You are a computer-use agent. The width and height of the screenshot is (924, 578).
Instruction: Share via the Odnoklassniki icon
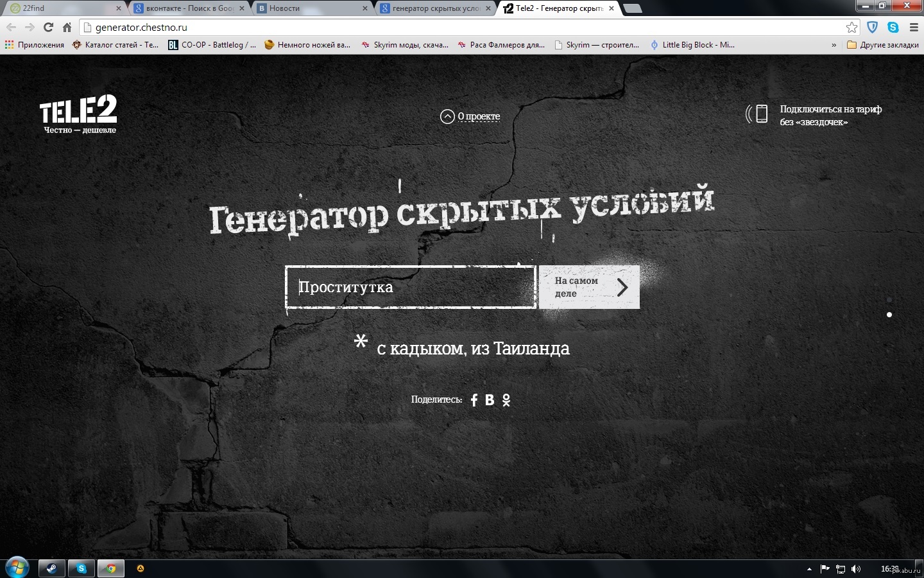(506, 400)
